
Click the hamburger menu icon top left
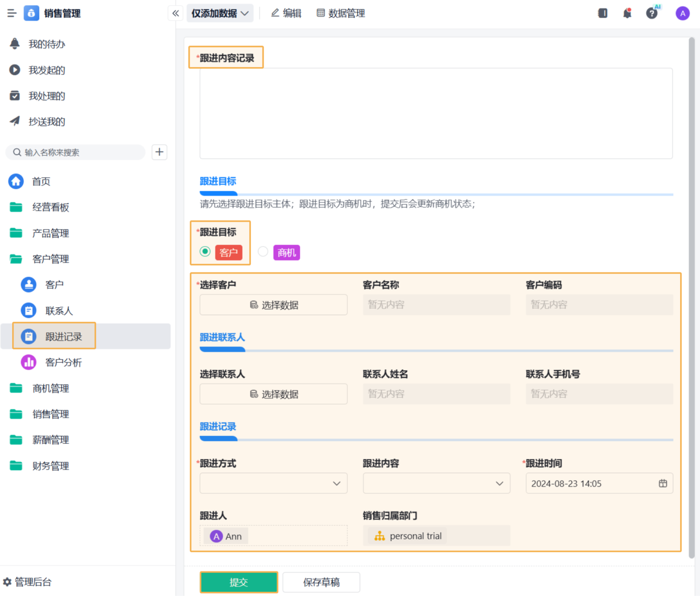(x=12, y=13)
